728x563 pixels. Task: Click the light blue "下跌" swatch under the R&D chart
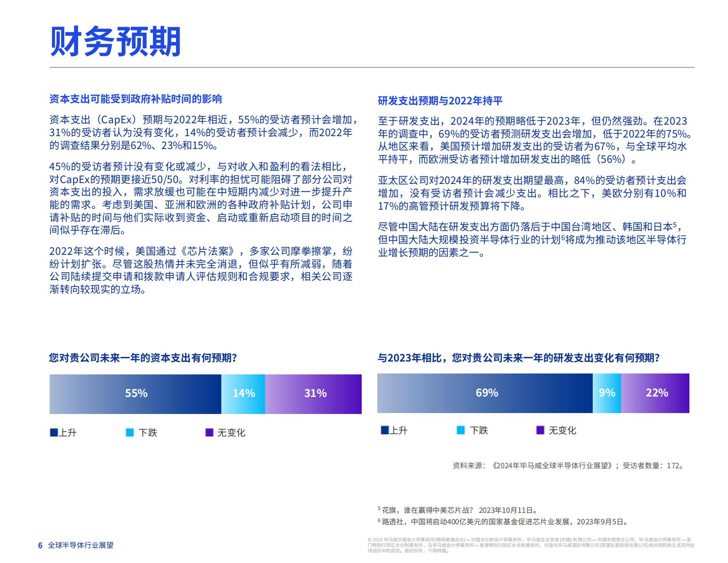pyautogui.click(x=461, y=430)
